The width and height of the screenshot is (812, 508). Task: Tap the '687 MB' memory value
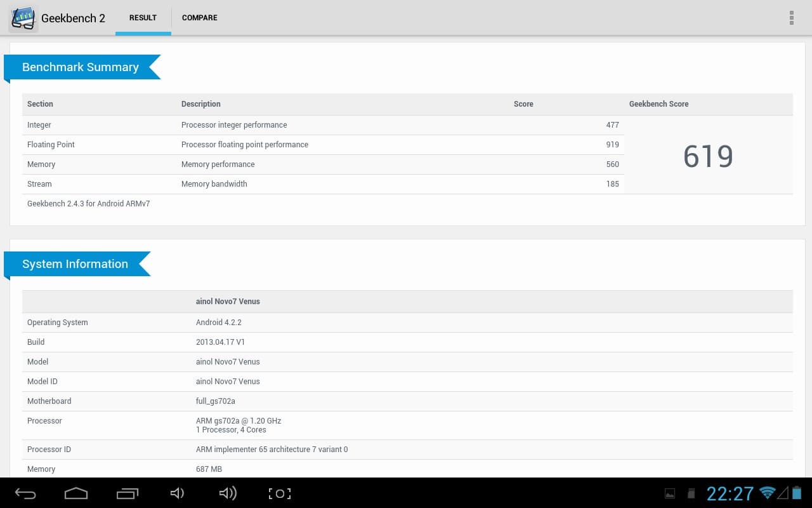tap(209, 469)
